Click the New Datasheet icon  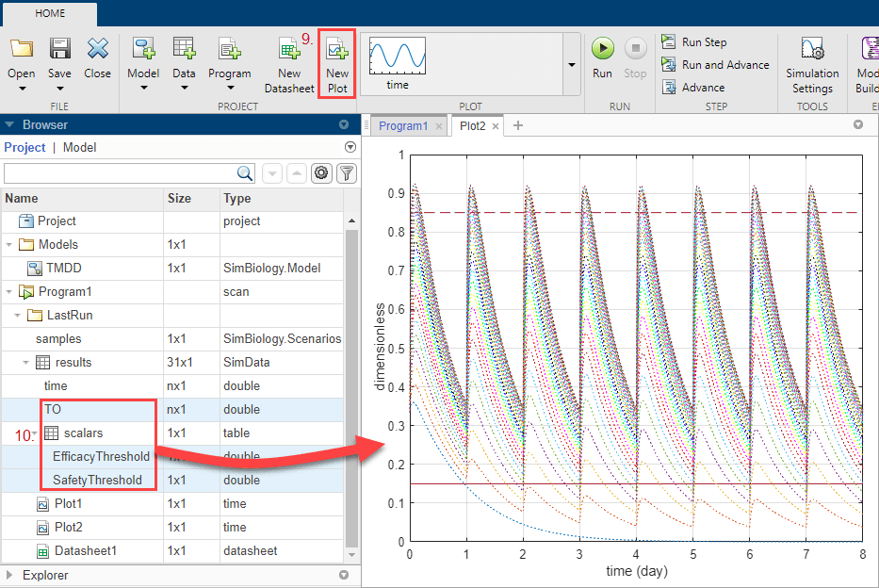(x=288, y=49)
